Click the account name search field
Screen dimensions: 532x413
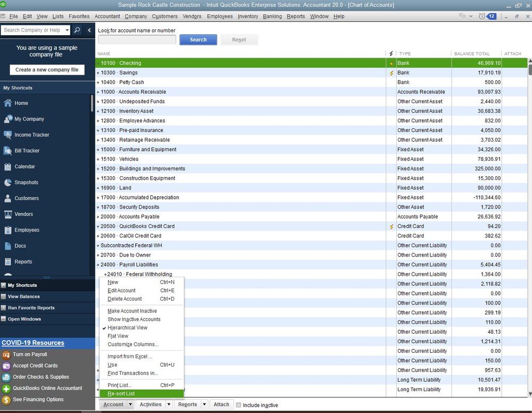137,40
